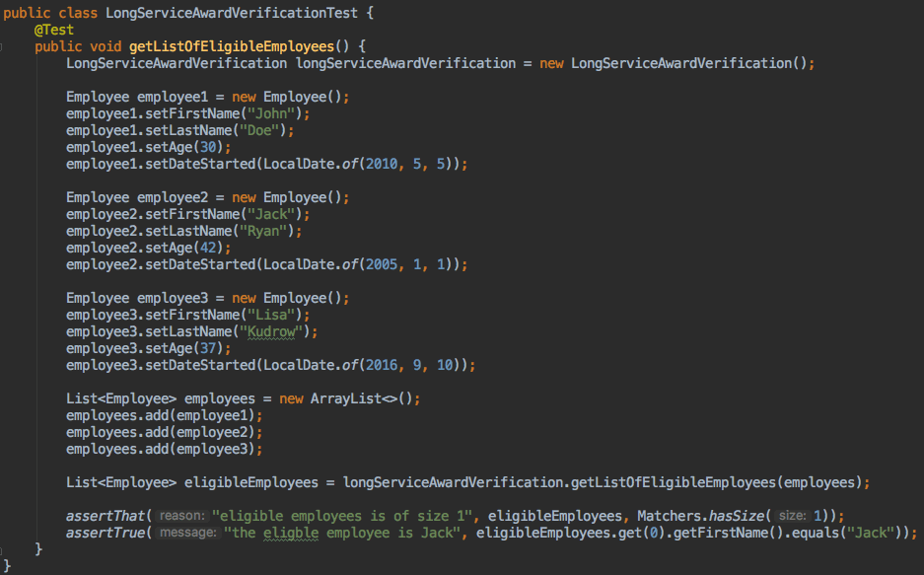Click the "eligible employees is of size 1" string
This screenshot has width=924, height=575.
click(x=342, y=516)
